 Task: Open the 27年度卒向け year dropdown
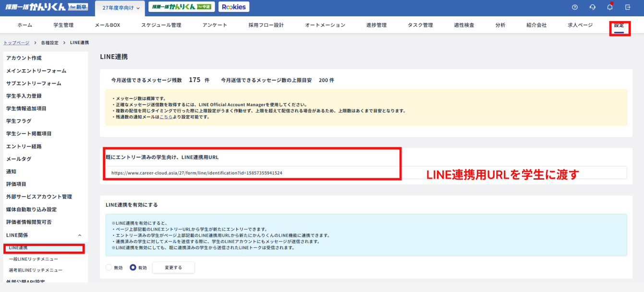[120, 8]
